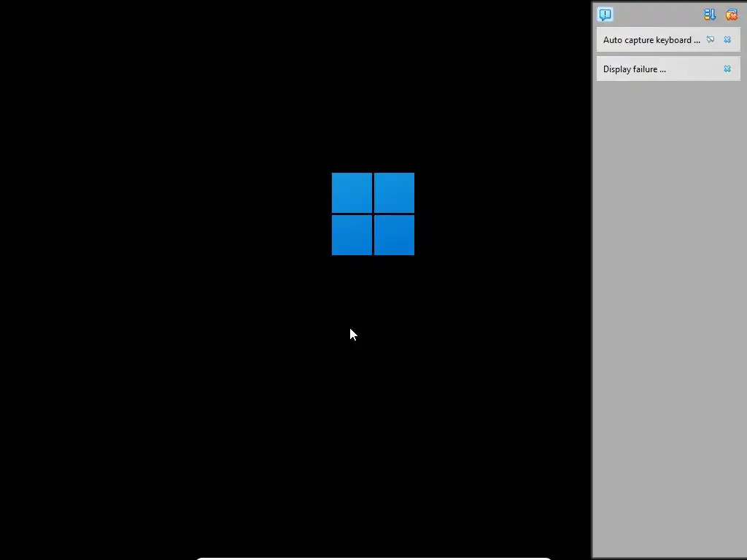Expand the Display failure notification text
The width and height of the screenshot is (747, 560).
point(634,69)
